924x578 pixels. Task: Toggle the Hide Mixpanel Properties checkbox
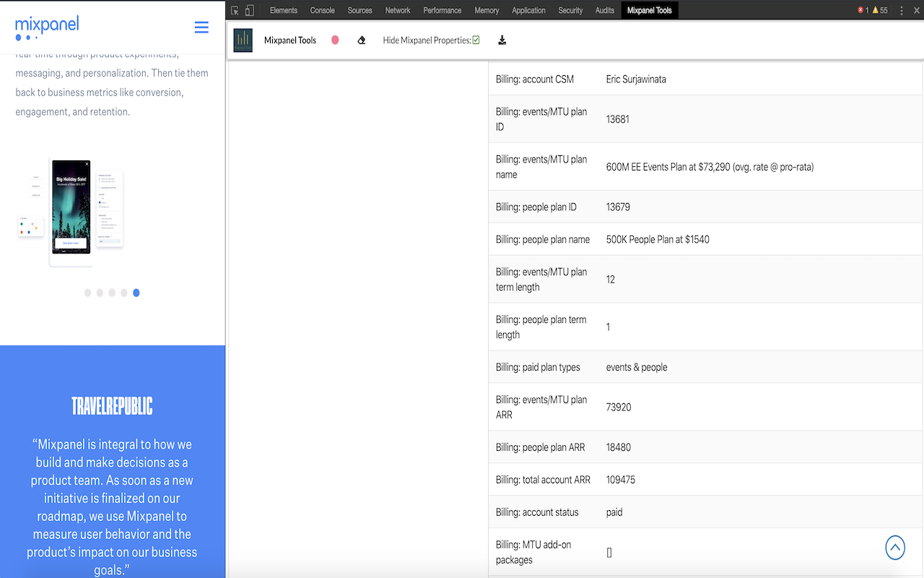[476, 40]
